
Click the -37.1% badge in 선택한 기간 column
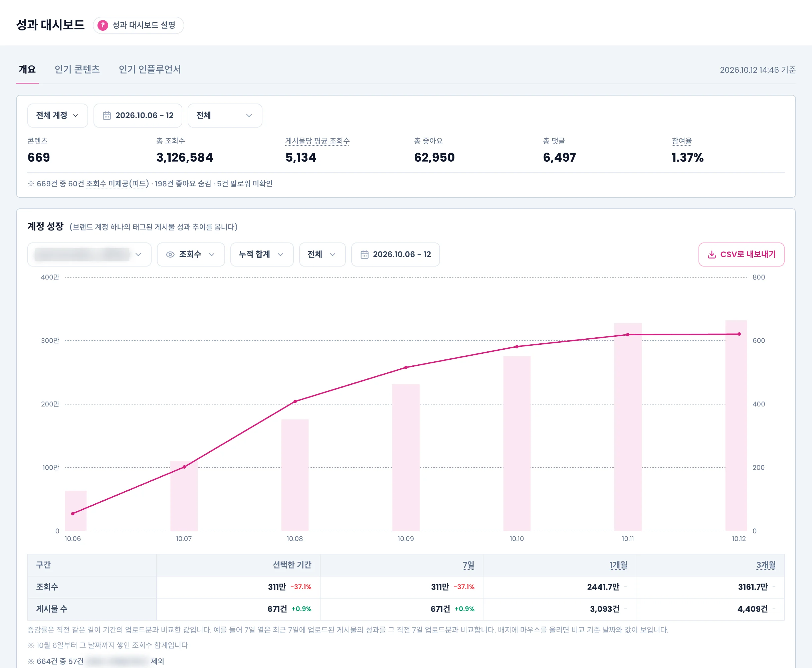[301, 587]
